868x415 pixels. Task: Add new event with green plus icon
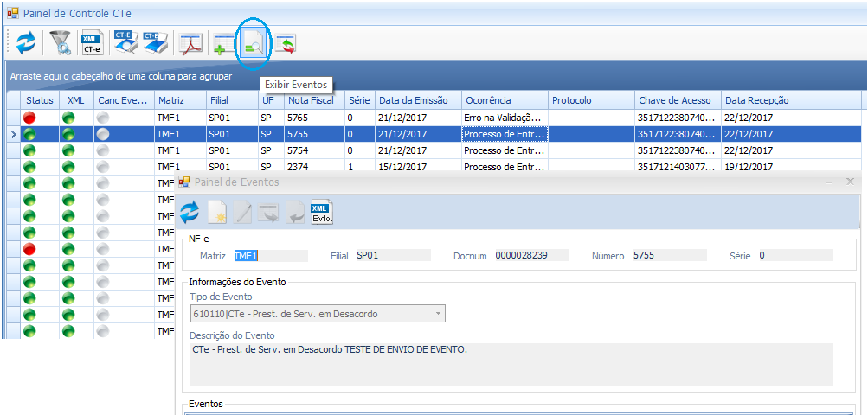(x=224, y=44)
